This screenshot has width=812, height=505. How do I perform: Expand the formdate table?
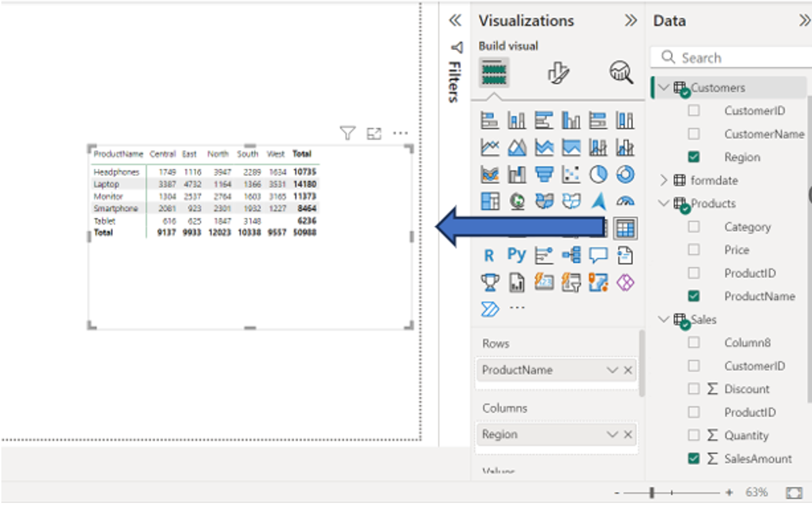[x=663, y=180]
